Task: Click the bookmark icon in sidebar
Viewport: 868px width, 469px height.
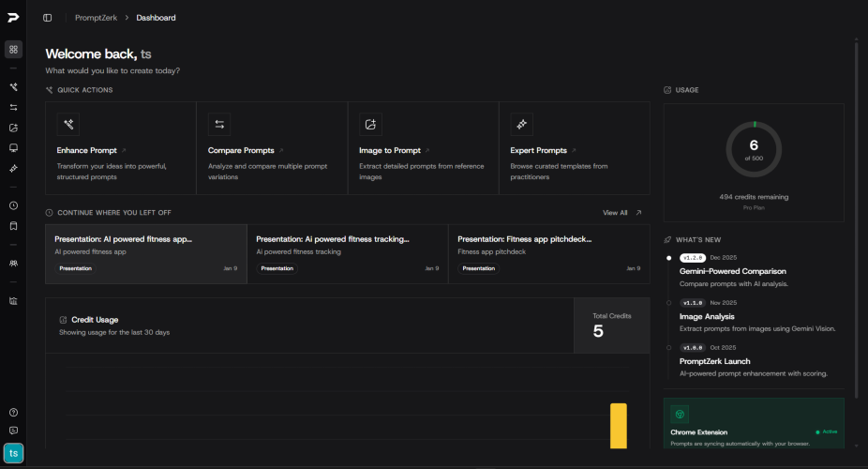Action: [x=13, y=225]
